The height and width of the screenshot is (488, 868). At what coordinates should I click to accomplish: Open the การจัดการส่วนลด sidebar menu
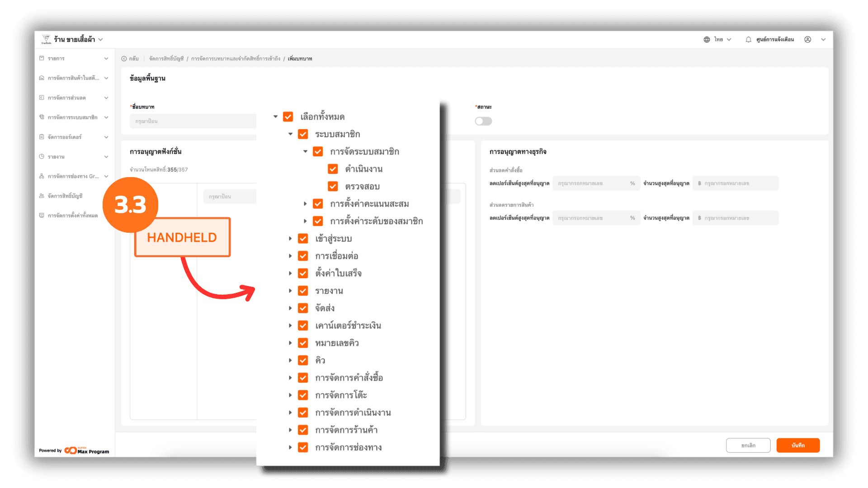67,98
